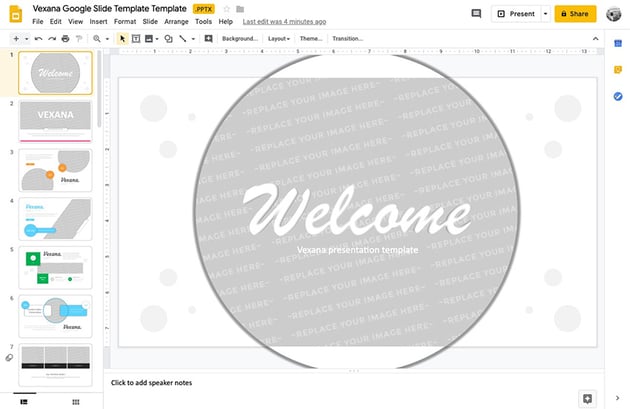Click the undo arrow in toolbar
630x409 pixels.
[37, 38]
